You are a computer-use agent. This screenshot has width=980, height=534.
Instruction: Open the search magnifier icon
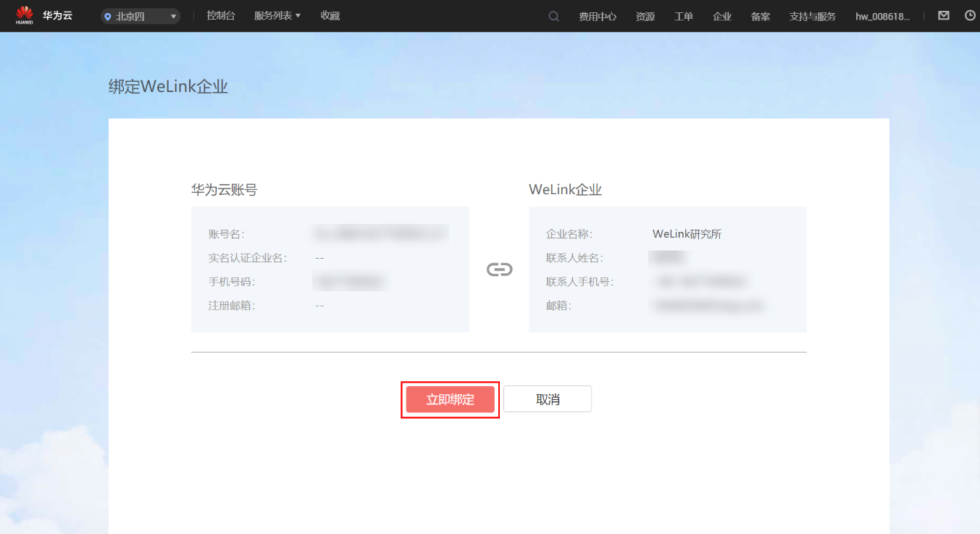[553, 16]
